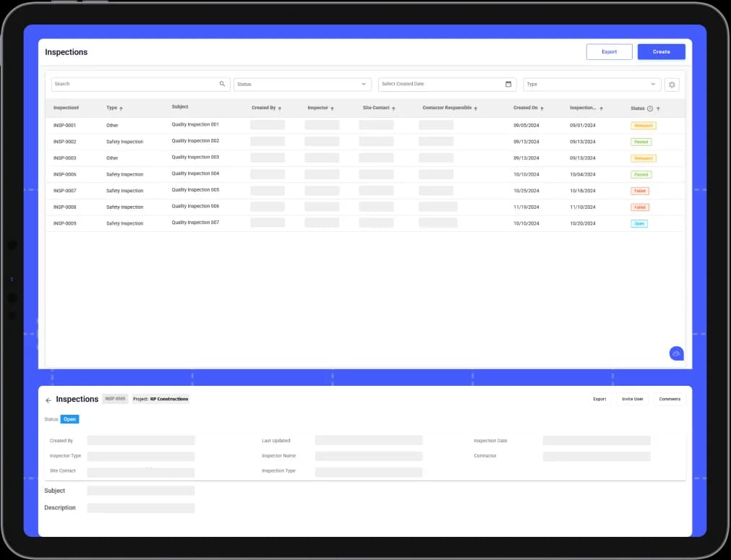Viewport: 731px width, 560px height.
Task: Click the Create button
Action: coord(661,52)
